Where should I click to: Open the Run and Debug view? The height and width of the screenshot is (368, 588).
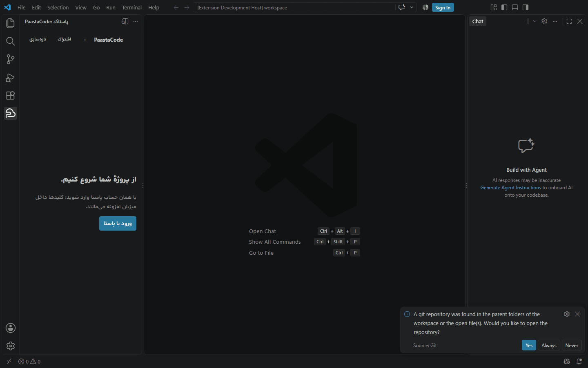11,77
